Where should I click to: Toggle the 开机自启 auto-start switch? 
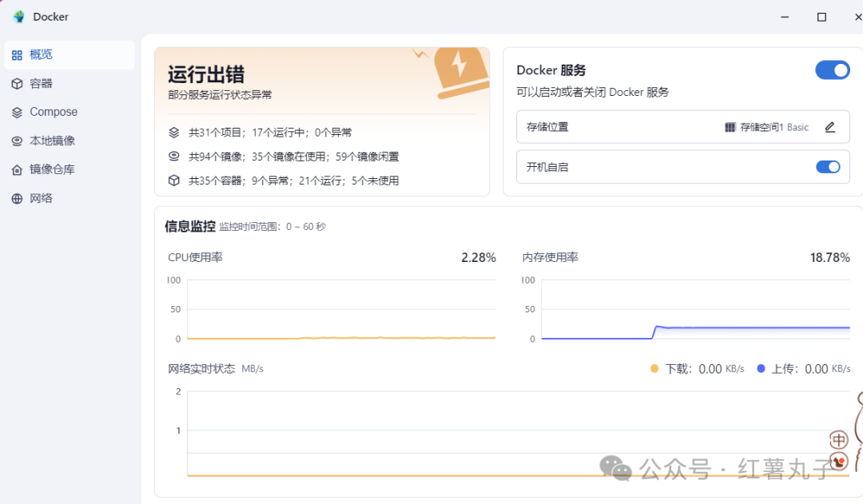(x=828, y=167)
